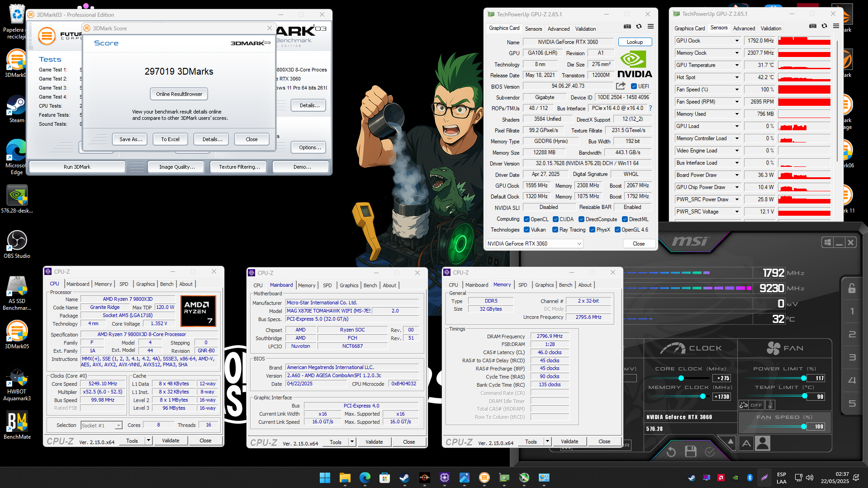Toggle the DirectCompute checkbox in GPU-Z
The image size is (868, 488).
coord(582,219)
